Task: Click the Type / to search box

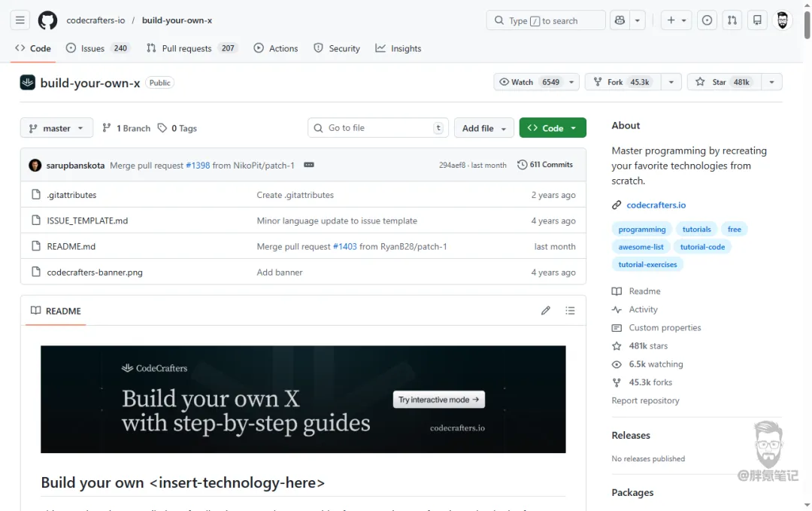Action: coord(546,20)
